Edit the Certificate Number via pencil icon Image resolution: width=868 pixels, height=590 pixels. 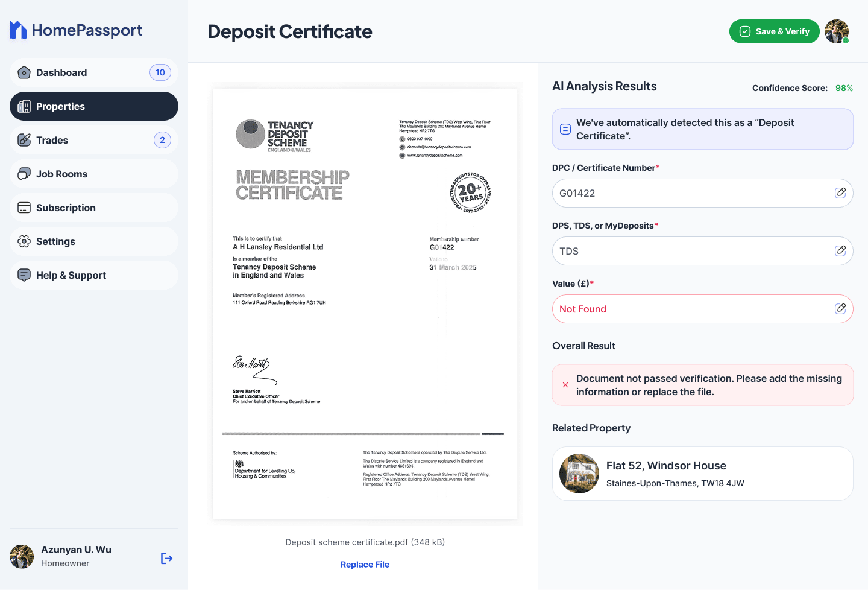840,193
